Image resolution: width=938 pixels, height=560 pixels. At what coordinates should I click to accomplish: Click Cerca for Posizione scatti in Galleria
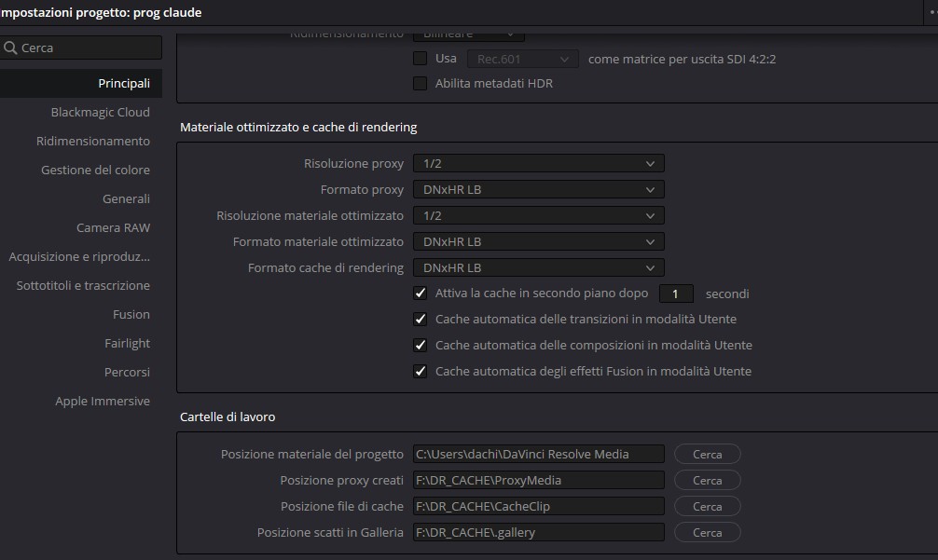pyautogui.click(x=707, y=532)
